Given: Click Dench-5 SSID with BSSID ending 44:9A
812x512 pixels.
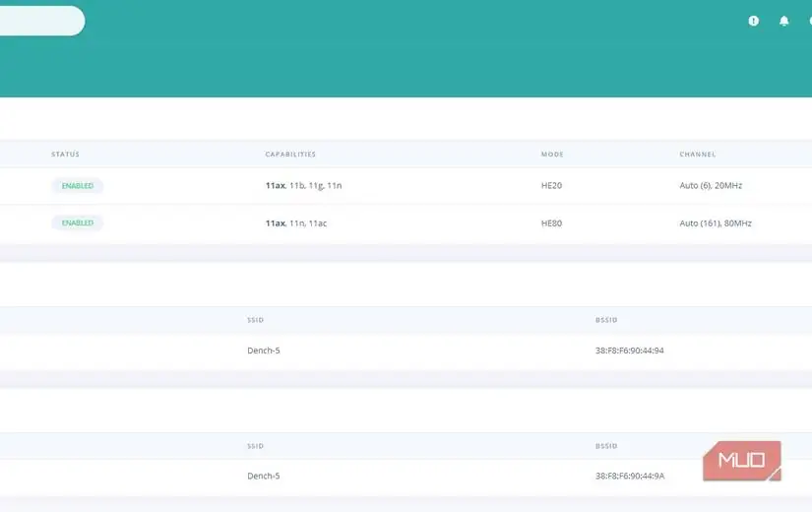Looking at the screenshot, I should (263, 476).
